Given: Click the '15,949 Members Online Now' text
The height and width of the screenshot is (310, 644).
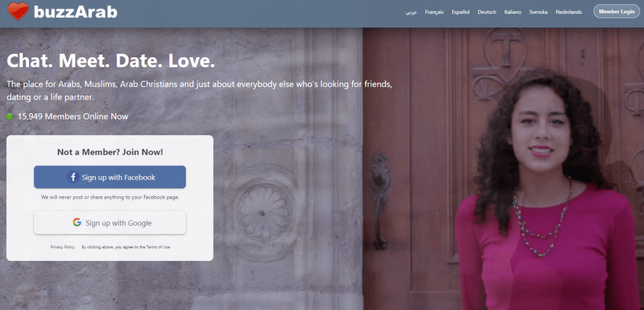Looking at the screenshot, I should coord(73,116).
